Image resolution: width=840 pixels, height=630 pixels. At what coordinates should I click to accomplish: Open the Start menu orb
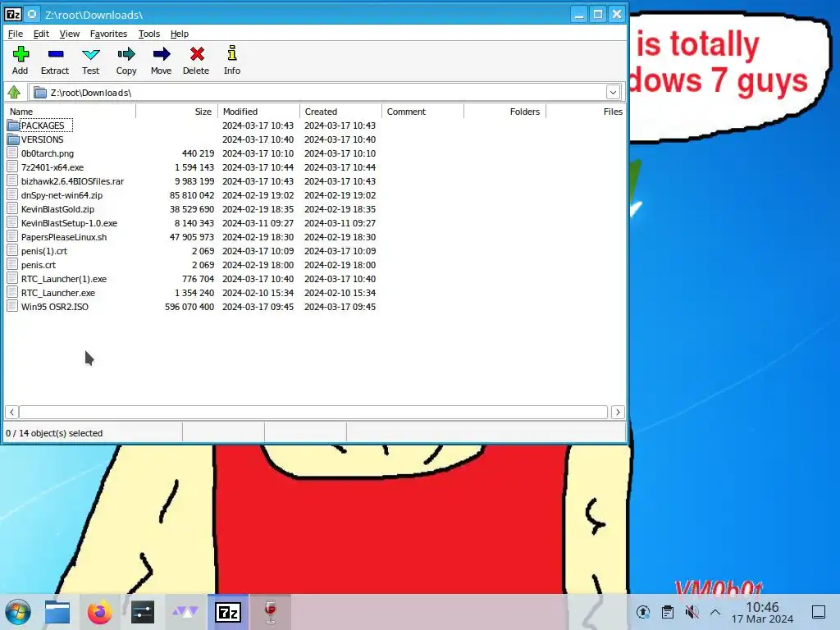(18, 612)
